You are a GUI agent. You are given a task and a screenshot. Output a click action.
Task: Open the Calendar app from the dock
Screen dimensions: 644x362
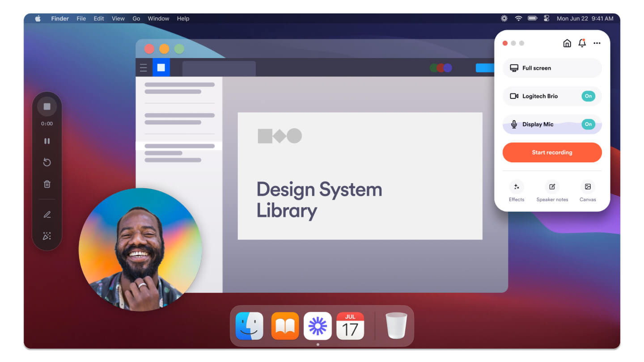[350, 325]
